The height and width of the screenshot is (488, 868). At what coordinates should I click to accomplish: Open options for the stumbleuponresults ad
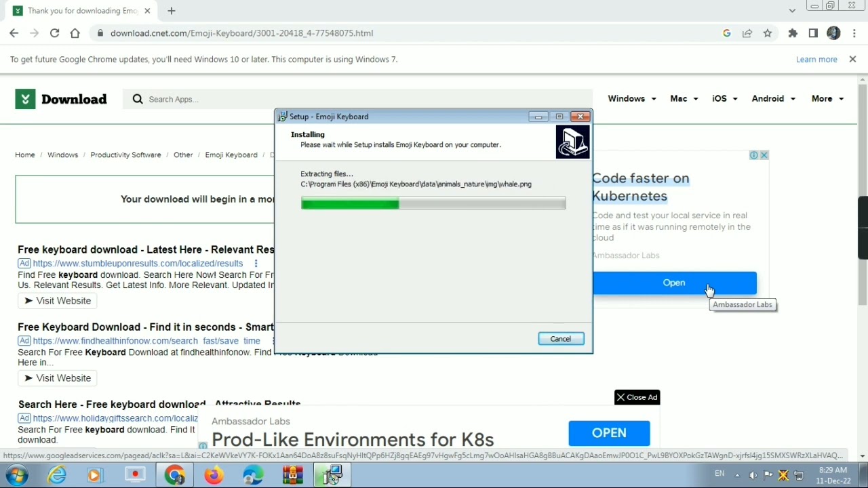[x=256, y=264]
